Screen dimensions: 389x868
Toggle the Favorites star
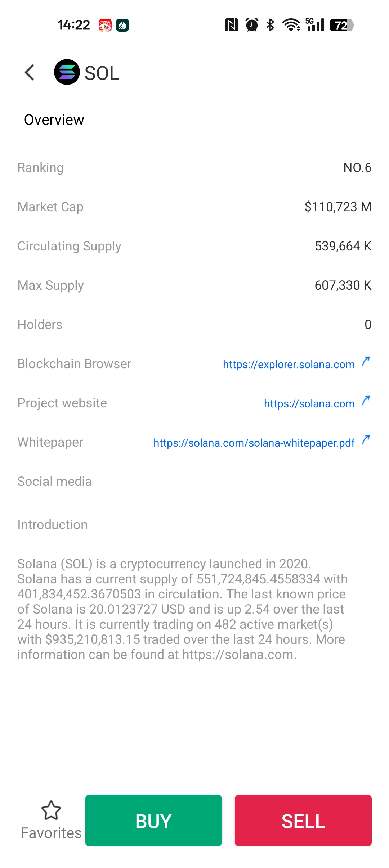pos(51,810)
